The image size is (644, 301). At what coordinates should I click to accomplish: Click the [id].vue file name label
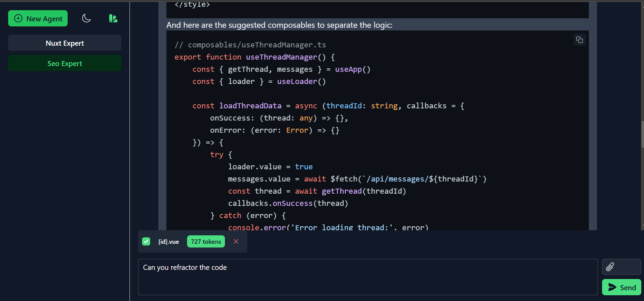pyautogui.click(x=168, y=242)
